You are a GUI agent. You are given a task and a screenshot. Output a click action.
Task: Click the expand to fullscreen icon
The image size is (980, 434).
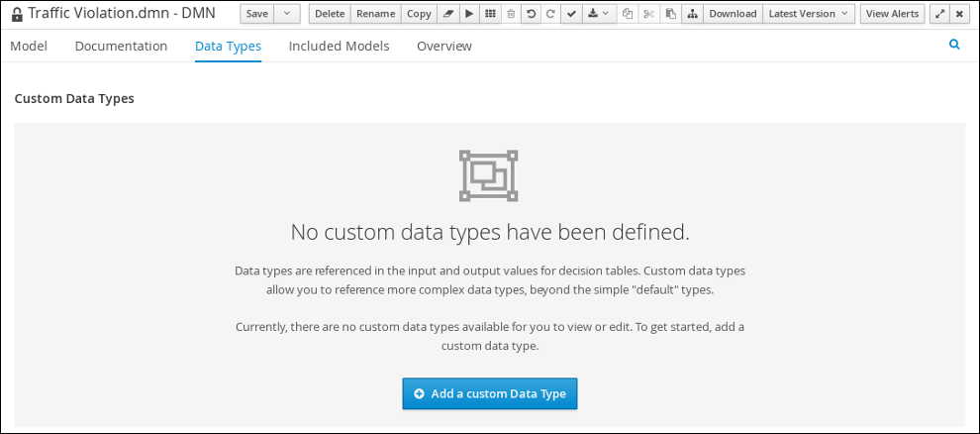pyautogui.click(x=939, y=14)
